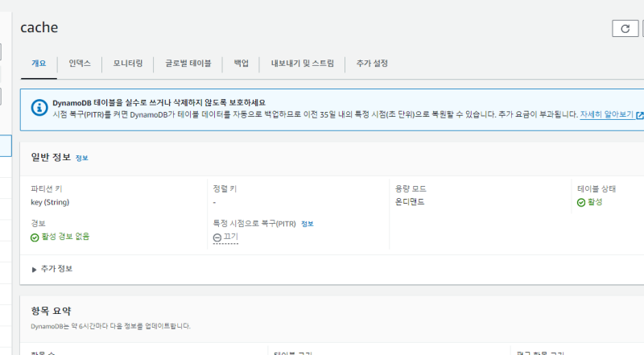Click the disabled circle icon beside 끄기

click(x=217, y=237)
